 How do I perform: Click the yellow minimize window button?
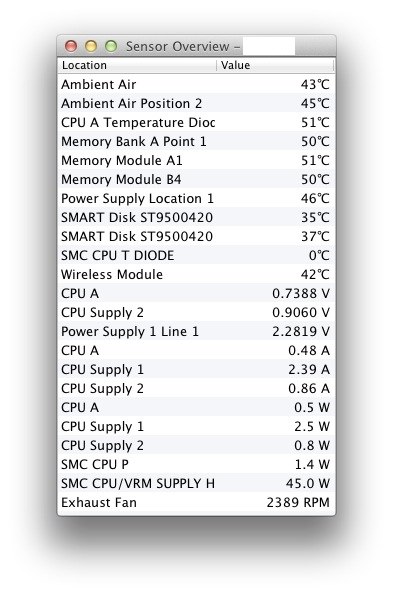[x=91, y=46]
